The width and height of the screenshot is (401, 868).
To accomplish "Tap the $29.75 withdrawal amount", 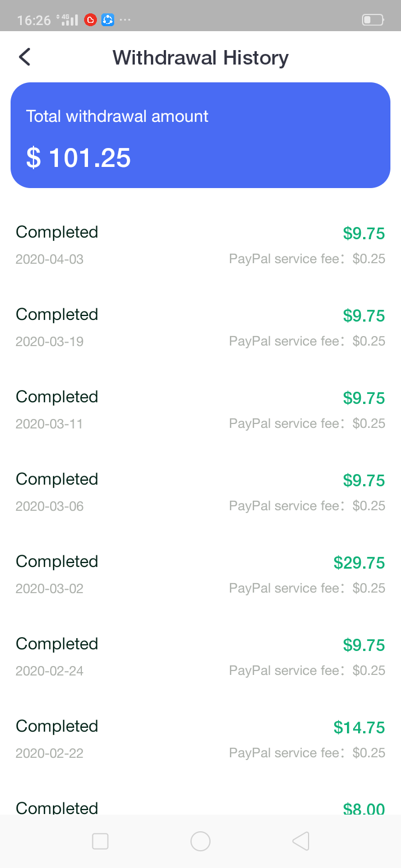I will click(x=359, y=563).
